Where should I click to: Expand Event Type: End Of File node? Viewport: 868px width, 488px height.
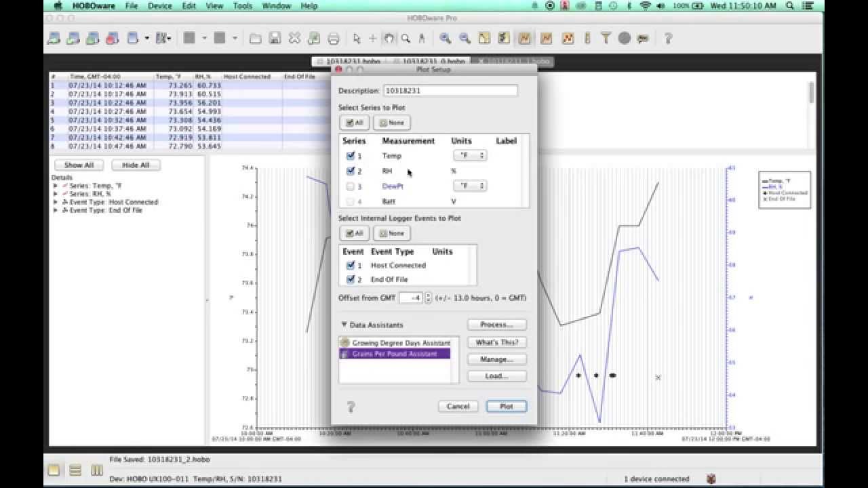[x=56, y=210]
